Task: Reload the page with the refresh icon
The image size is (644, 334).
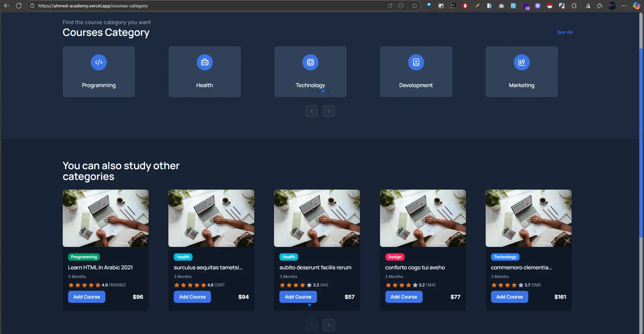Action: [x=19, y=6]
